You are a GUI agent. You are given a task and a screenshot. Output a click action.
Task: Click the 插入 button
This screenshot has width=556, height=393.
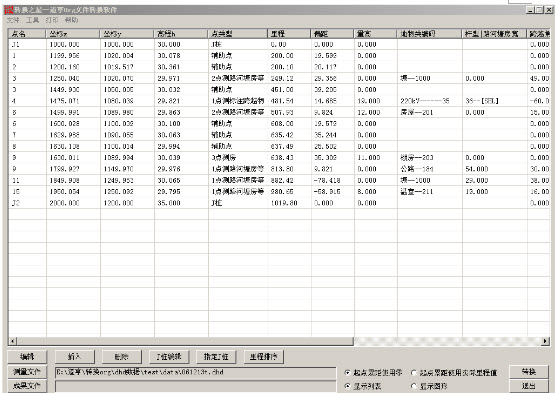click(74, 357)
